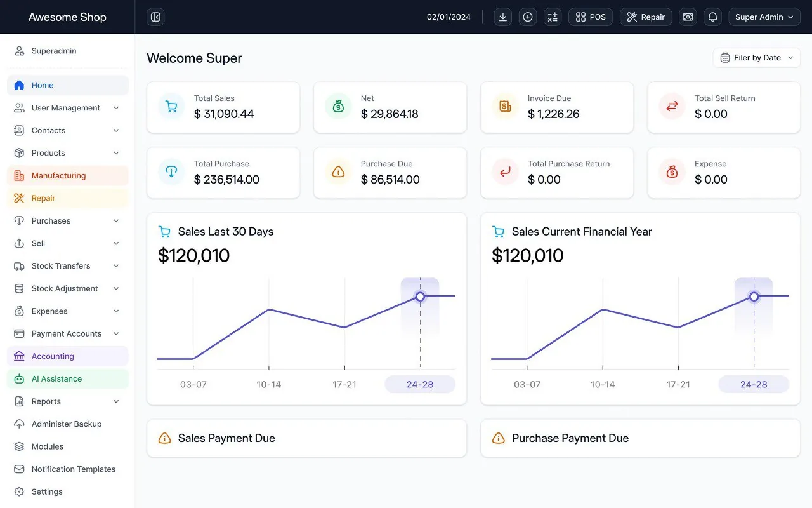Open the POS button
Screen dimensions: 812x508
point(591,17)
